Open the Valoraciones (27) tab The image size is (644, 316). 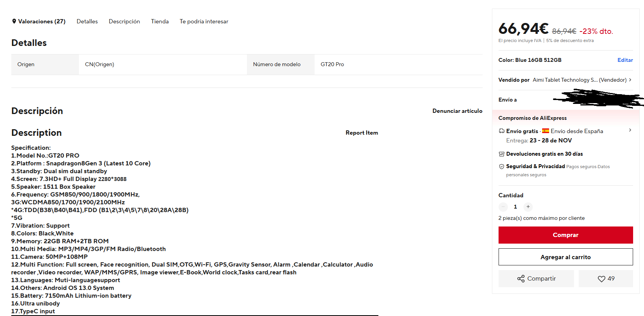click(42, 21)
